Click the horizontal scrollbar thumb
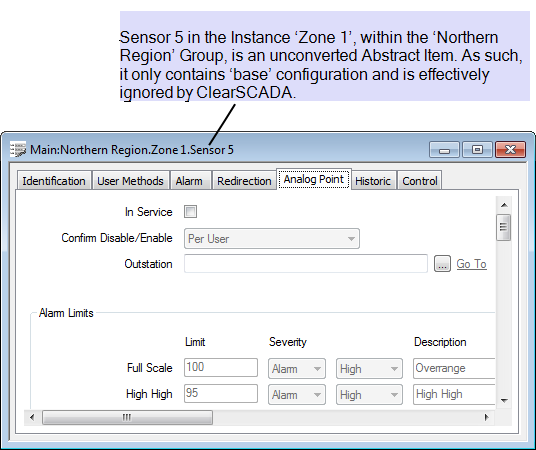 (127, 417)
